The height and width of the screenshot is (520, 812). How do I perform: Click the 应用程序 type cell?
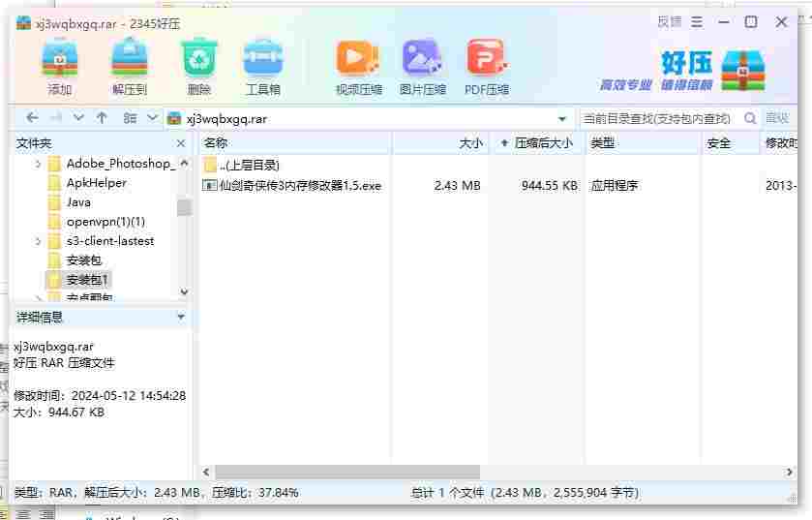[x=615, y=185]
